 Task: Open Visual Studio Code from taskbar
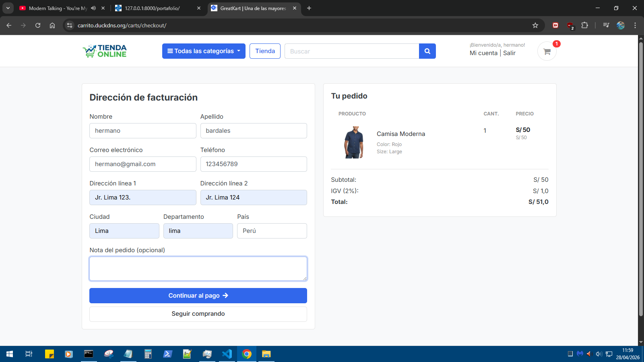(227, 354)
